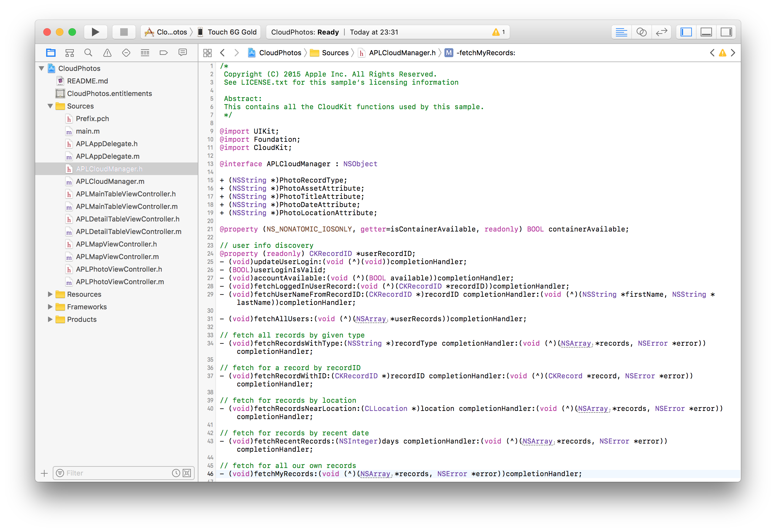Screen dimensions: 776x532
Task: Select APLCloudManager.h in navigator
Action: click(116, 169)
